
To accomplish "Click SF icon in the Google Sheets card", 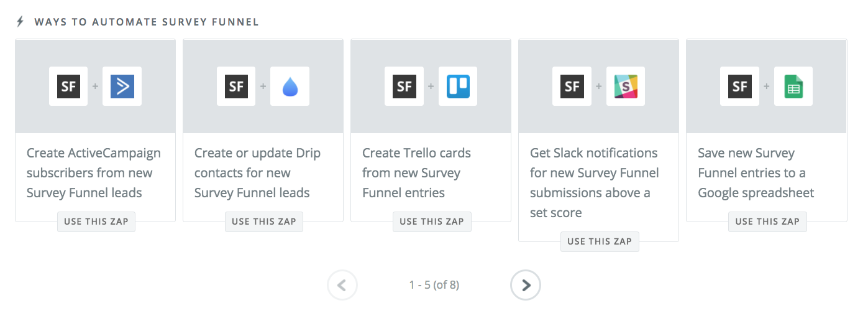I will 740,86.
